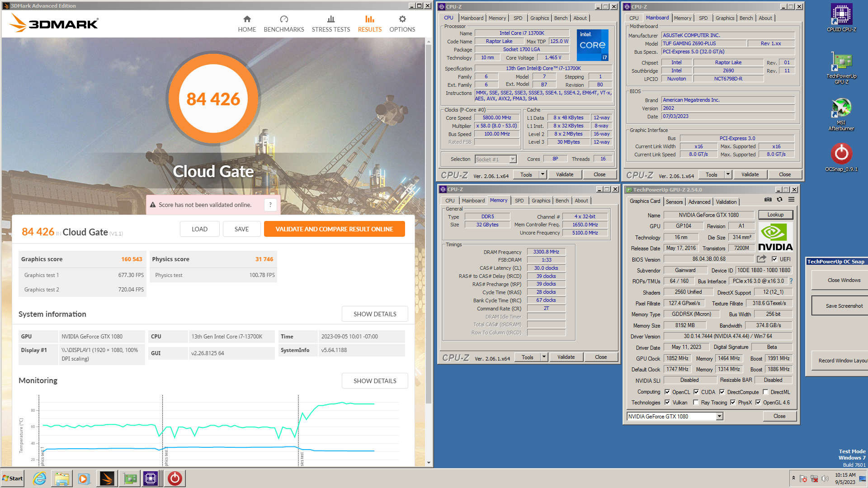The height and width of the screenshot is (488, 868).
Task: Switch to Graphics tab in CPU-Z Memory window
Action: (x=541, y=201)
